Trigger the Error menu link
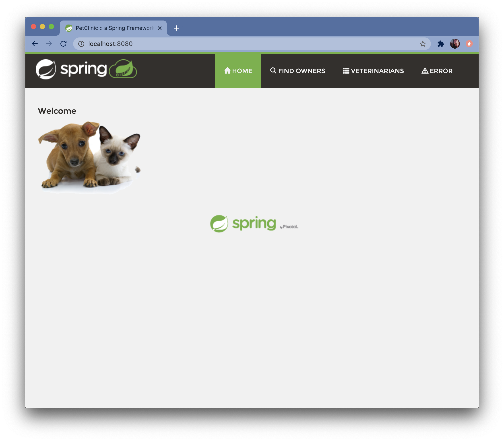504x441 pixels. pos(437,71)
